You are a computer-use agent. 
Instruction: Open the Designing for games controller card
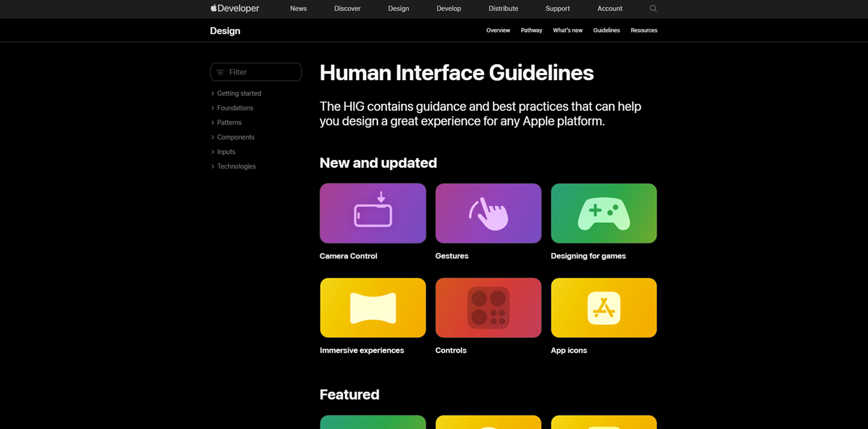pyautogui.click(x=604, y=213)
